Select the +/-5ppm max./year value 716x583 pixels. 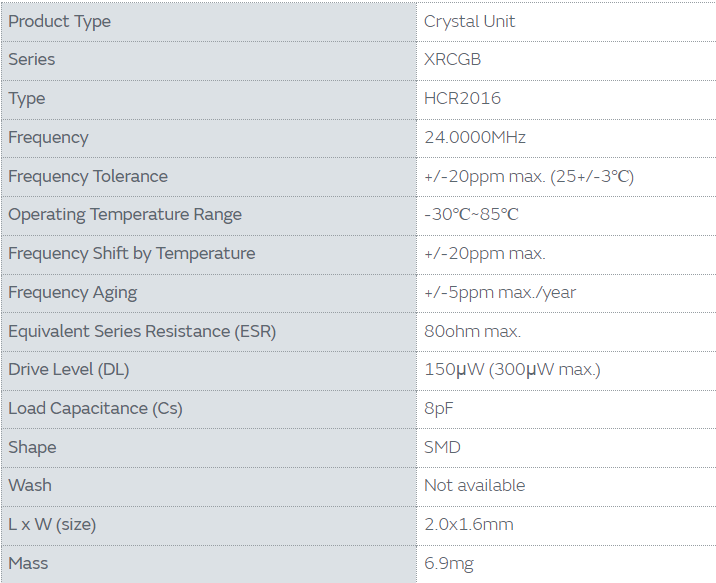pos(499,292)
